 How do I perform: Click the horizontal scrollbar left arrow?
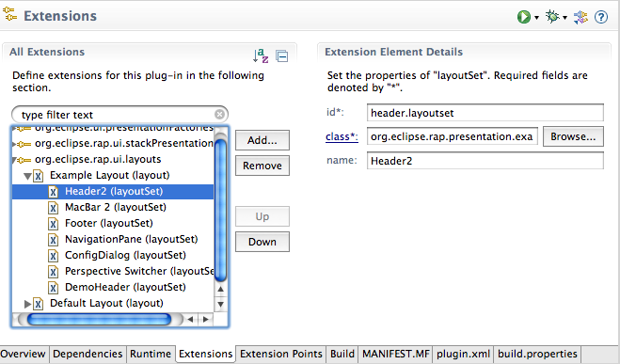pos(191,320)
